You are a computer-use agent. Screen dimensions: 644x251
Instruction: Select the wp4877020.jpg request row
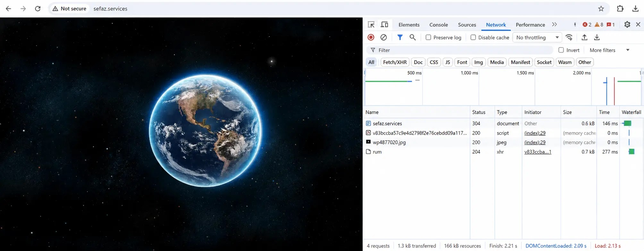(503, 142)
